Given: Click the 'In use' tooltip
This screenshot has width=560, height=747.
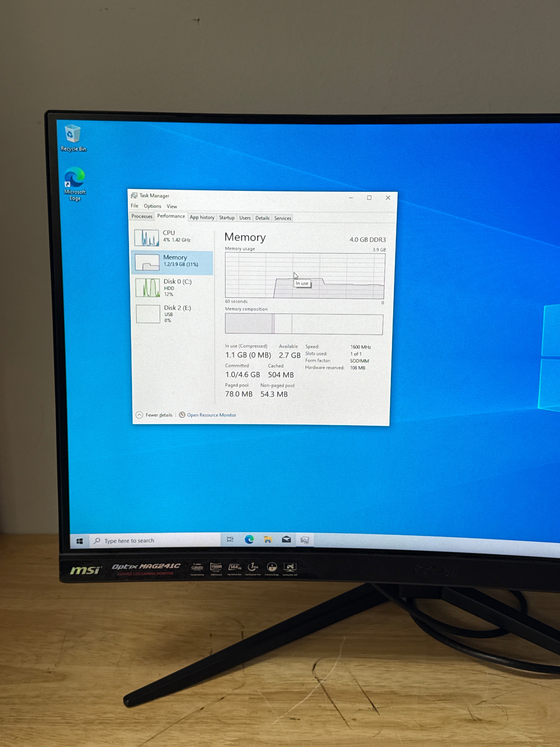Looking at the screenshot, I should point(302,283).
